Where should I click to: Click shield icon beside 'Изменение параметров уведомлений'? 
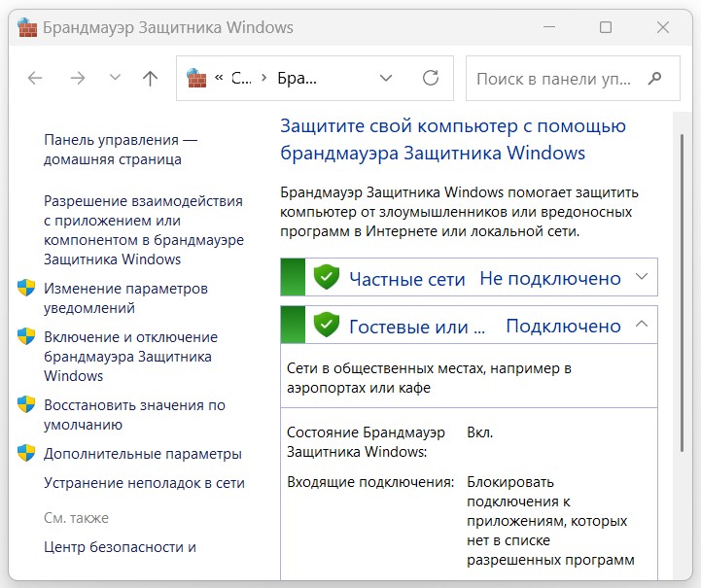(x=26, y=288)
